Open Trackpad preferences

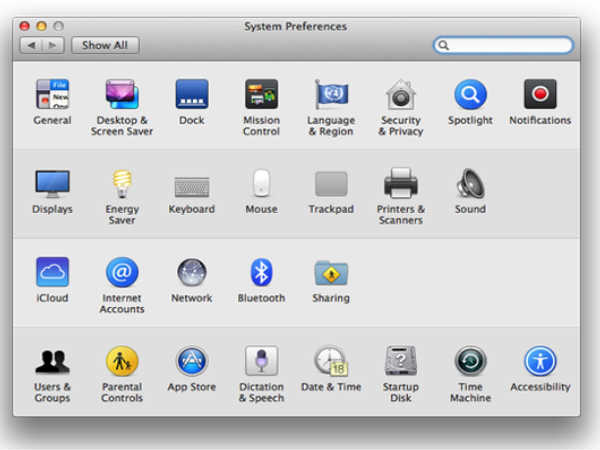(x=331, y=184)
